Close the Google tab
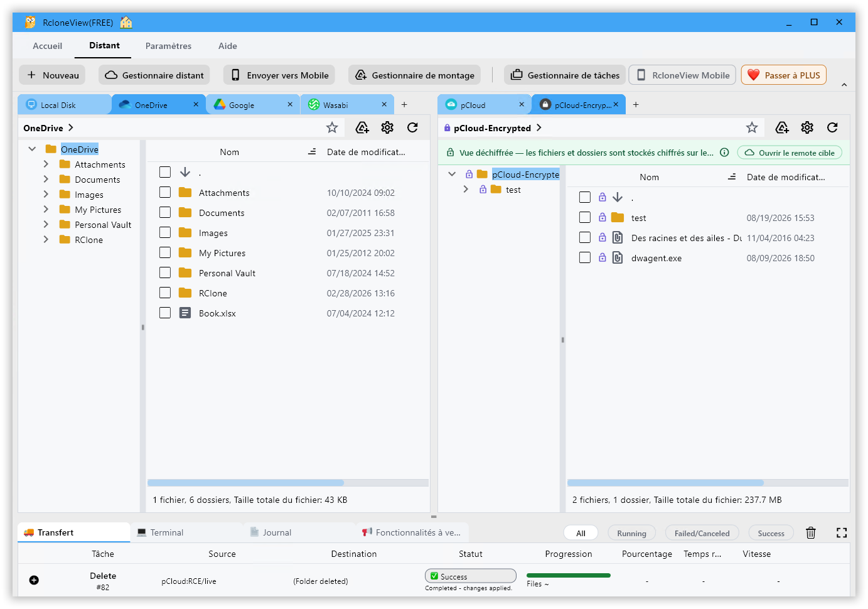Image resolution: width=868 pixels, height=609 pixels. (290, 105)
